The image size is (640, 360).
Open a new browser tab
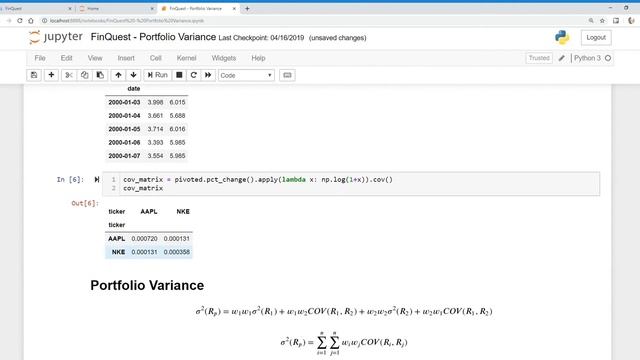247,9
